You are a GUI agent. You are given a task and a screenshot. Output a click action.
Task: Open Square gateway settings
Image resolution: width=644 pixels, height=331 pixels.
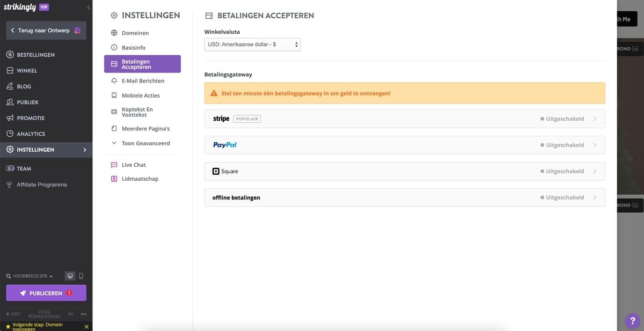click(405, 171)
